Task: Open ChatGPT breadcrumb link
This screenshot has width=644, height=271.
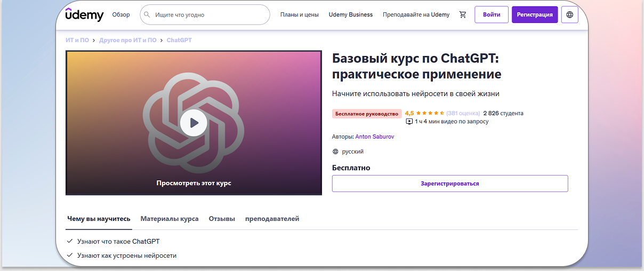Action: click(179, 40)
